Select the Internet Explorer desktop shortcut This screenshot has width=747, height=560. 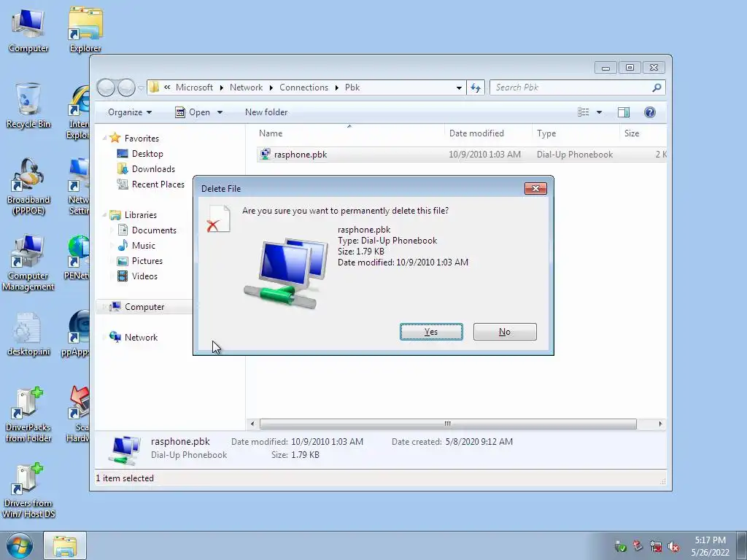tap(79, 113)
